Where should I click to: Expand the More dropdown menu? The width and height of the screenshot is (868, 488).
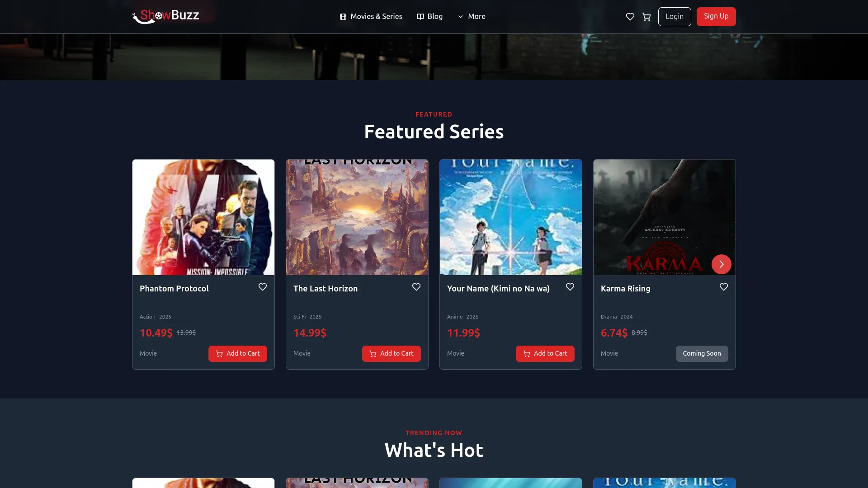tap(472, 17)
